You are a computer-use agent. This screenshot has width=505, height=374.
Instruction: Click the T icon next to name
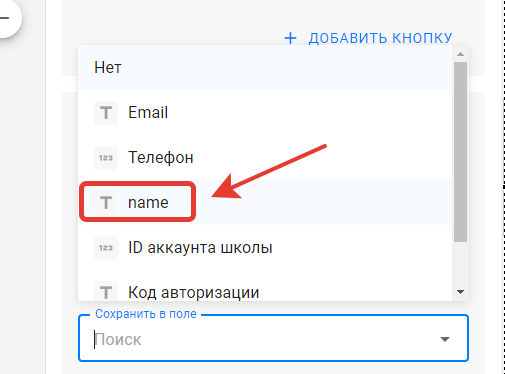coord(106,203)
